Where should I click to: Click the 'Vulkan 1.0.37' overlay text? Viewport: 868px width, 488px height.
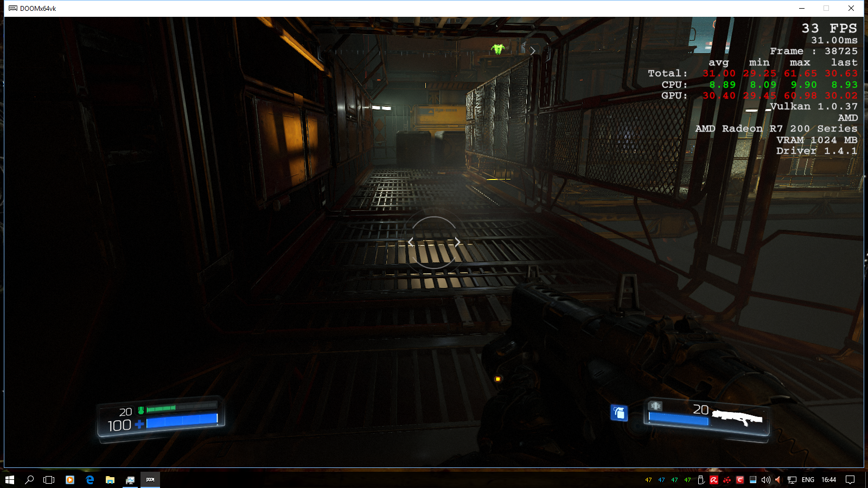(x=814, y=106)
